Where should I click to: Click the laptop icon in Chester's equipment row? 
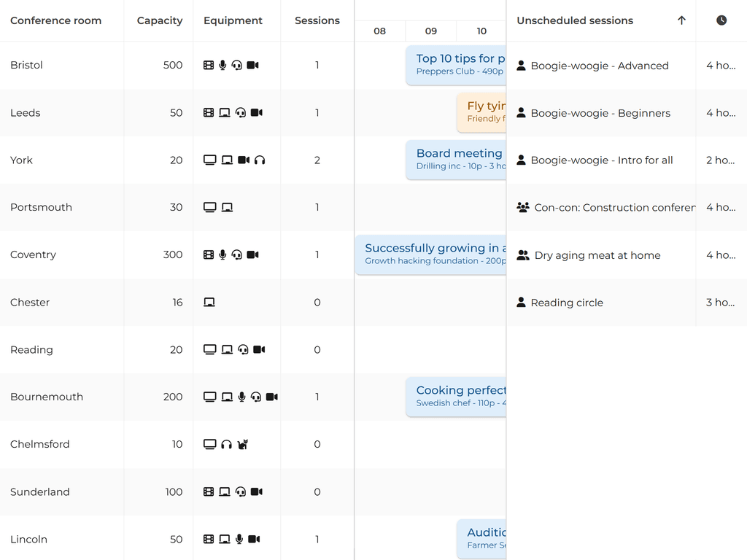(x=209, y=302)
